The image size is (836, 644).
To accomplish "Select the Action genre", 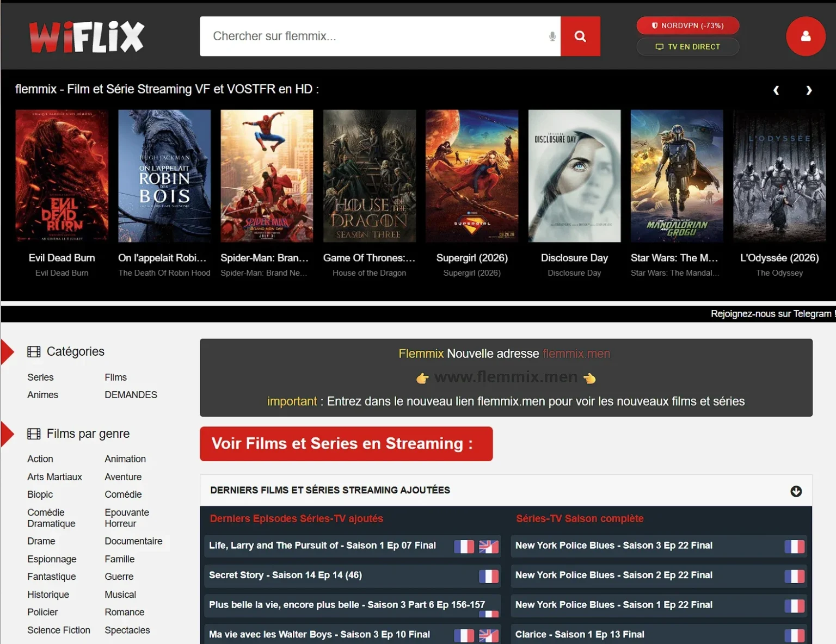I will pos(40,459).
